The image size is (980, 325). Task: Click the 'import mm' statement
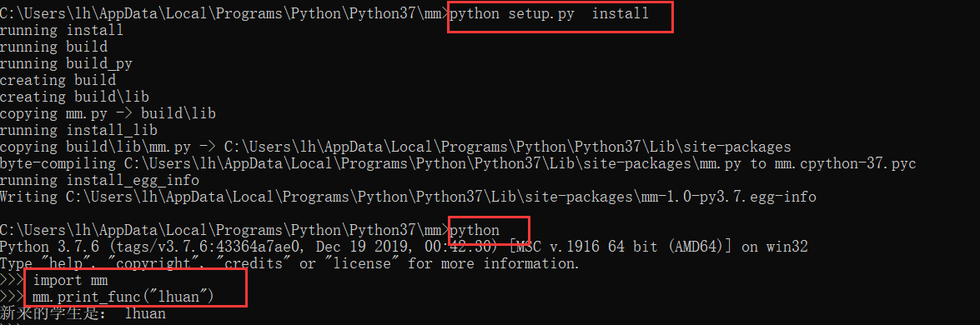pyautogui.click(x=71, y=280)
